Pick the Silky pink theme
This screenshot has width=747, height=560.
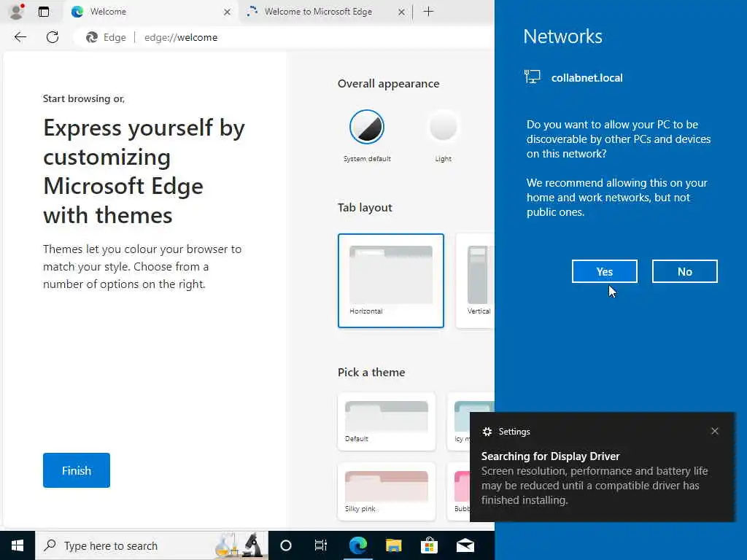tap(387, 491)
